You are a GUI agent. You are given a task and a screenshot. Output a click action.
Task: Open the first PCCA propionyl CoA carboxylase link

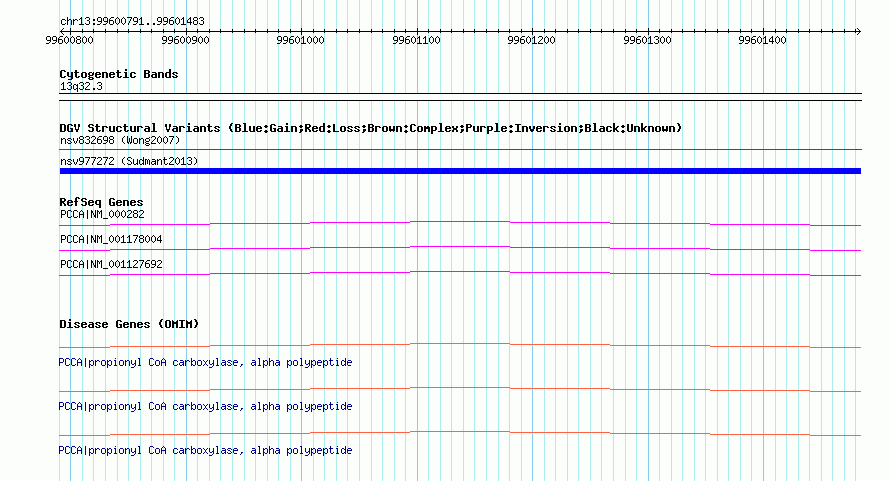click(205, 362)
